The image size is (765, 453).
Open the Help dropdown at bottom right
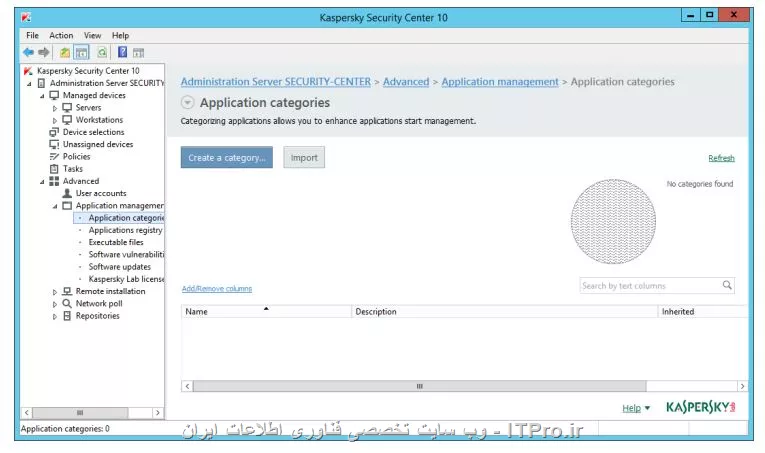636,408
